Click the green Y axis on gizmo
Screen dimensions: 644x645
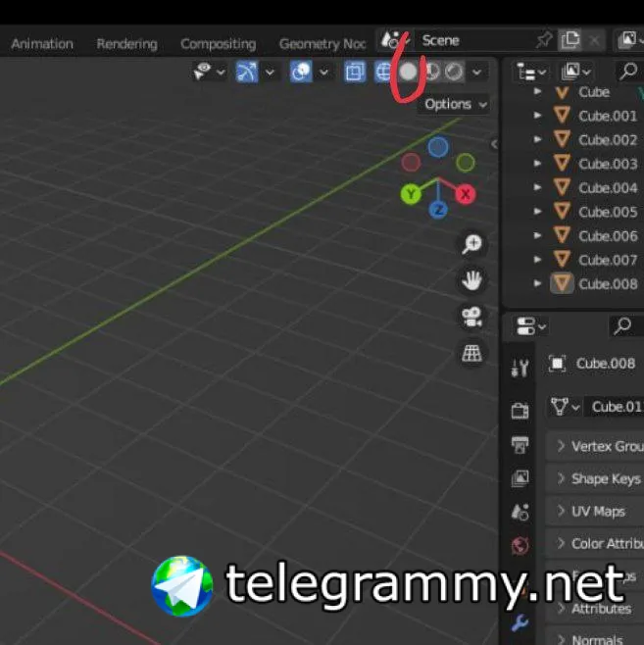coord(411,194)
